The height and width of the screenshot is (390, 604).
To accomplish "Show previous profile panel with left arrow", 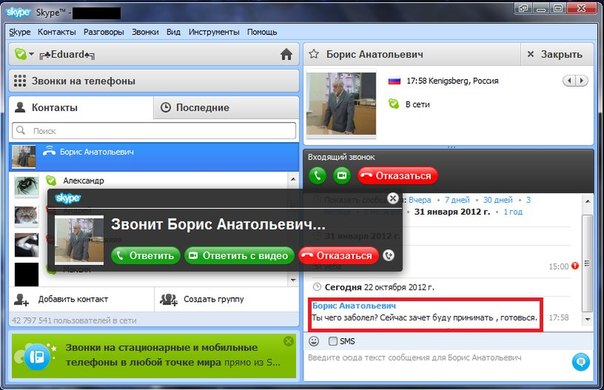I will [x=569, y=81].
